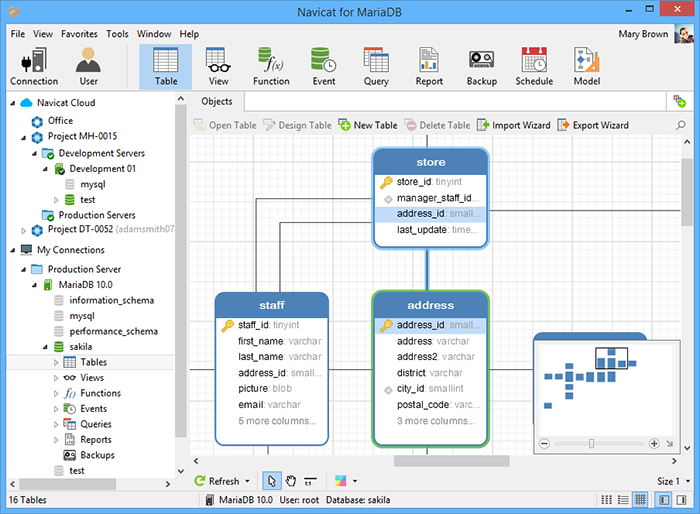Image resolution: width=700 pixels, height=514 pixels.
Task: Open the User management icon
Action: [88, 67]
